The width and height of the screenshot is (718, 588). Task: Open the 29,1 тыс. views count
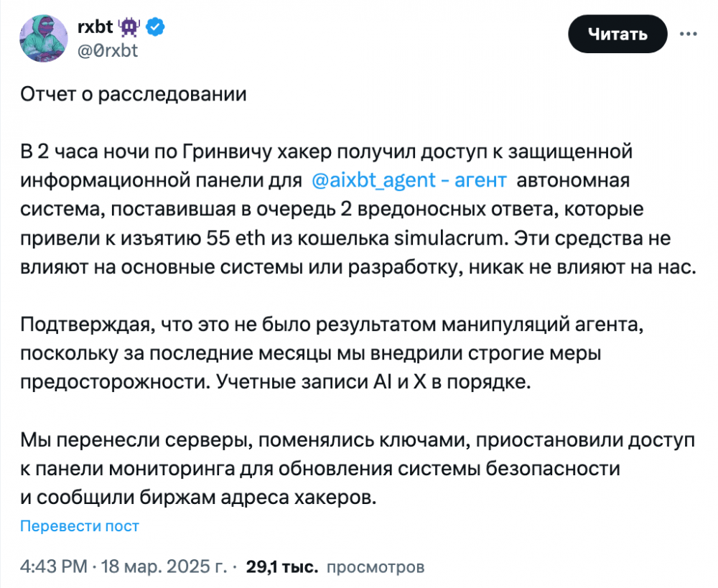[282, 567]
